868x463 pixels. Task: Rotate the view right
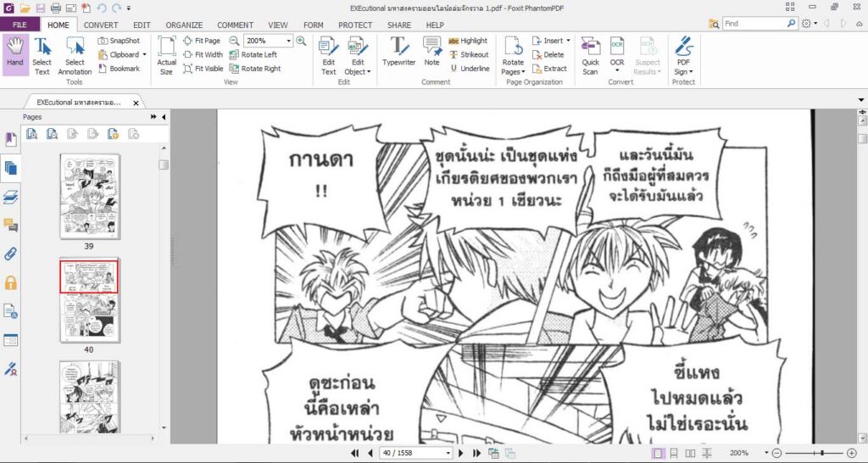(x=255, y=69)
